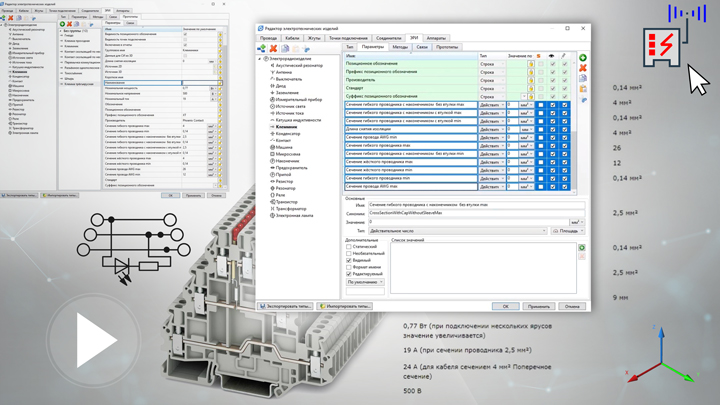Click the red delete-parameter X beside the table
720x405 pixels.
click(583, 68)
